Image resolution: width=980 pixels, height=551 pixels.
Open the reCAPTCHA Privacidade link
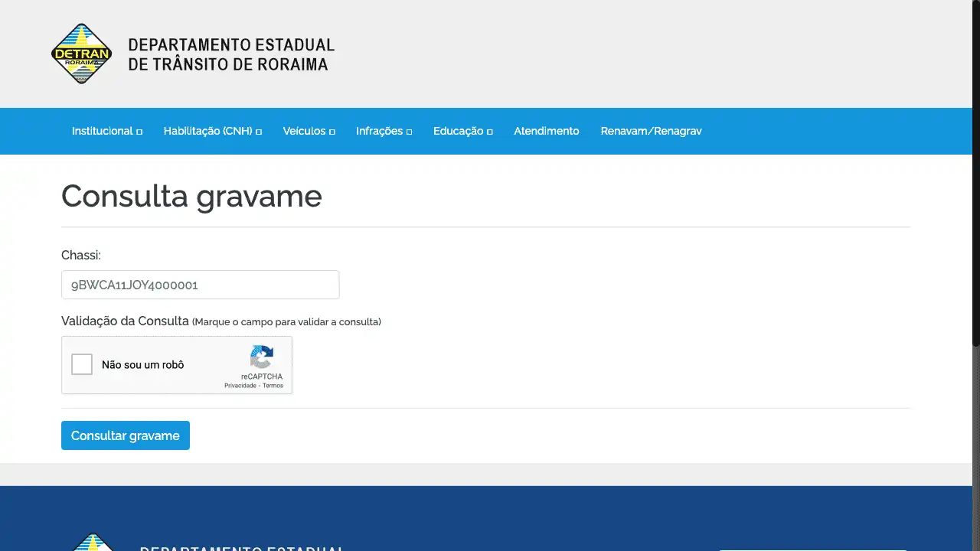pos(240,386)
